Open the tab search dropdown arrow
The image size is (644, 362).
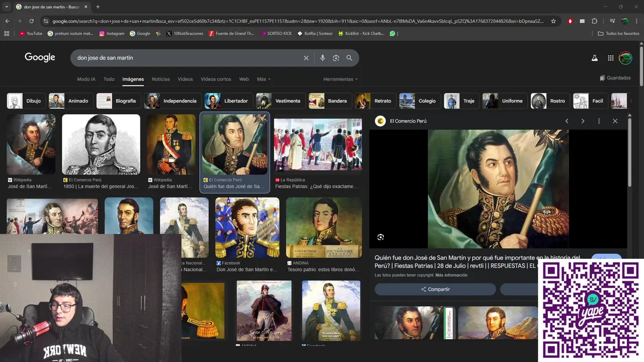pyautogui.click(x=7, y=7)
